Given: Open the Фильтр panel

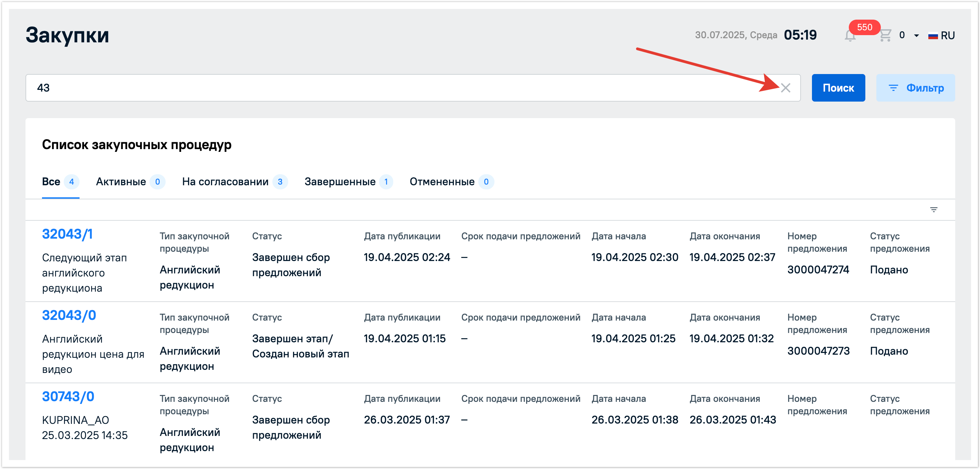Looking at the screenshot, I should [915, 88].
